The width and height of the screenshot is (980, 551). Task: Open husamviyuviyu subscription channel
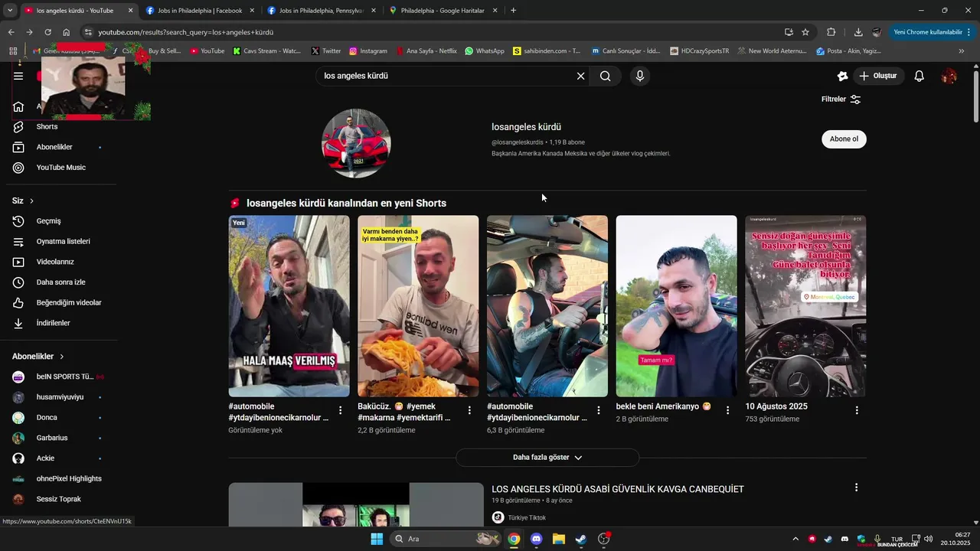(58, 397)
